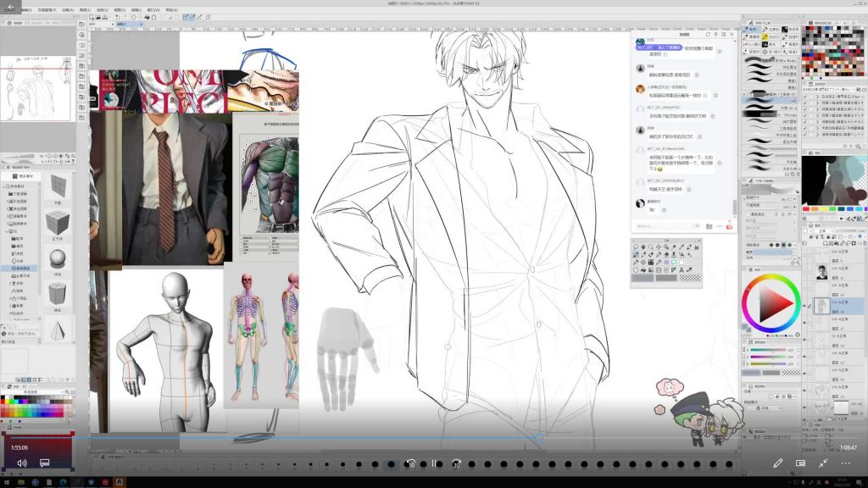Click the video progress bar playhead
The image size is (868, 488).
pos(537,438)
